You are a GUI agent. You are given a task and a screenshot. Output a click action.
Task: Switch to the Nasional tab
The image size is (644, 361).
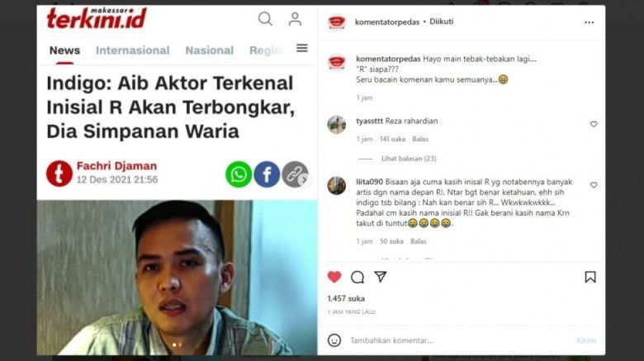(x=210, y=50)
